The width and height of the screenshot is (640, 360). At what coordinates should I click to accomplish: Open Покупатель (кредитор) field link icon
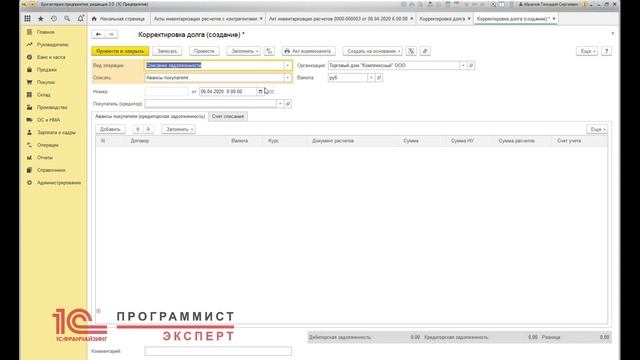(288, 104)
